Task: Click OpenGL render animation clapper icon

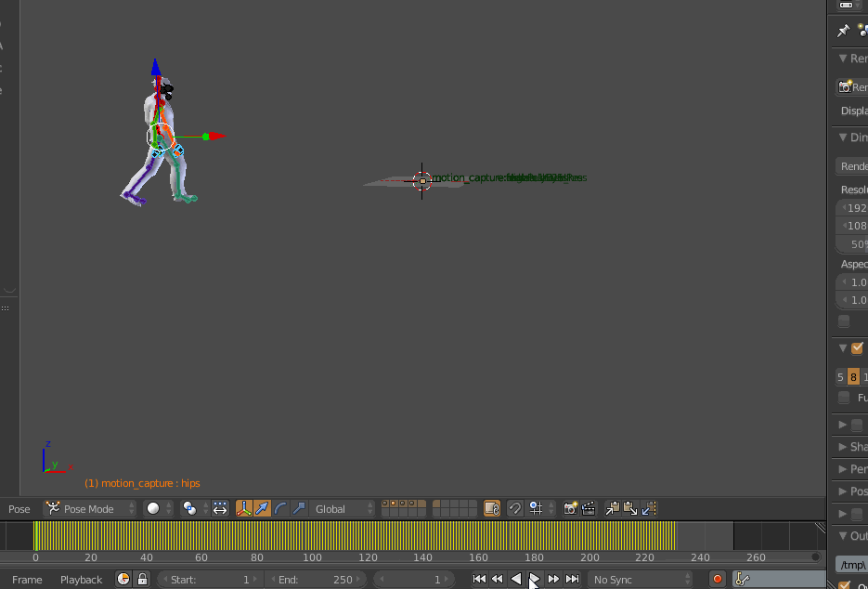Action: (589, 509)
